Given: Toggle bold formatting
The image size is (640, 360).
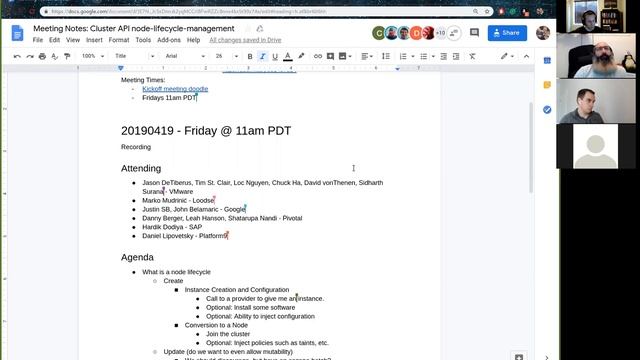Looking at the screenshot, I should click(250, 56).
